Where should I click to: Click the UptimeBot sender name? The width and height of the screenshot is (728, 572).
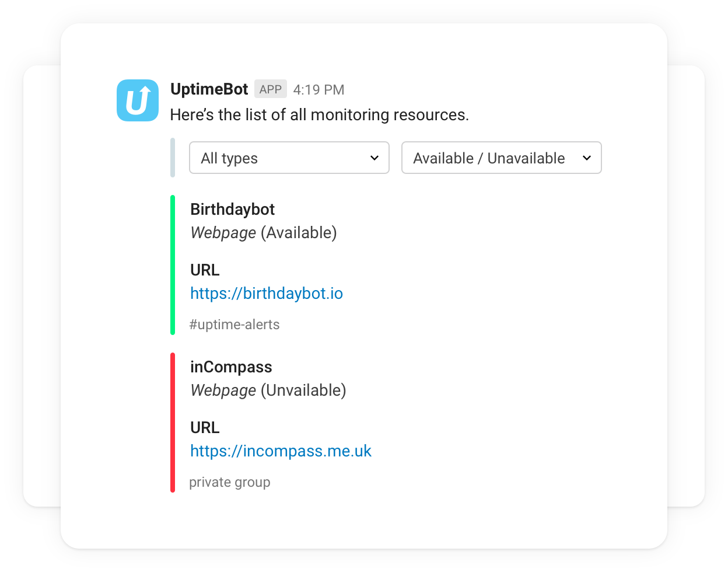(209, 89)
